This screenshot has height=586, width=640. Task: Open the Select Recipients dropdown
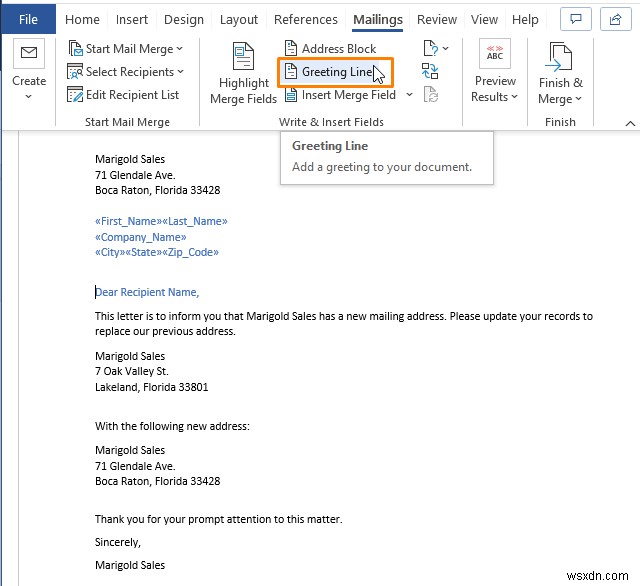(126, 72)
